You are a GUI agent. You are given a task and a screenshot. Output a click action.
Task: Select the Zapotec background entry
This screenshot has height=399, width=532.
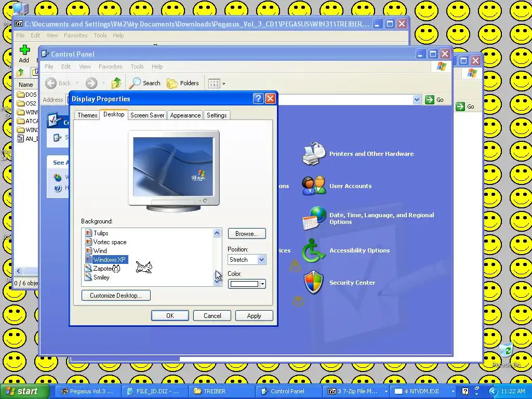[102, 269]
